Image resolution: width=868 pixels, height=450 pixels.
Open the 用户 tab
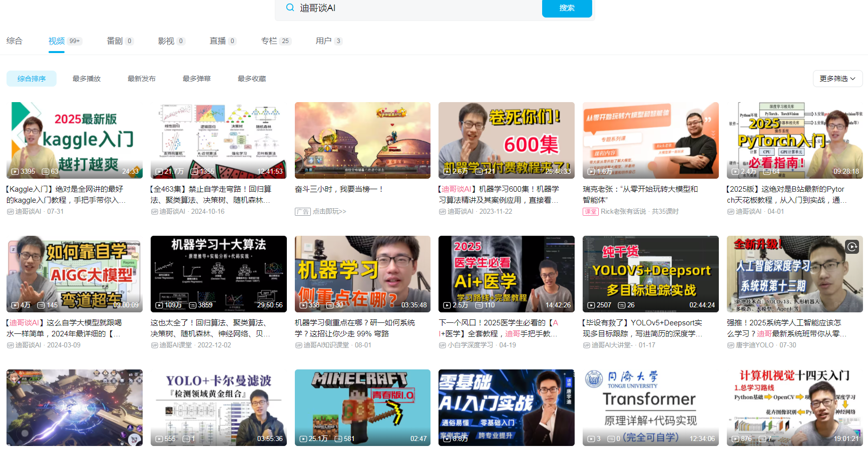tap(329, 41)
